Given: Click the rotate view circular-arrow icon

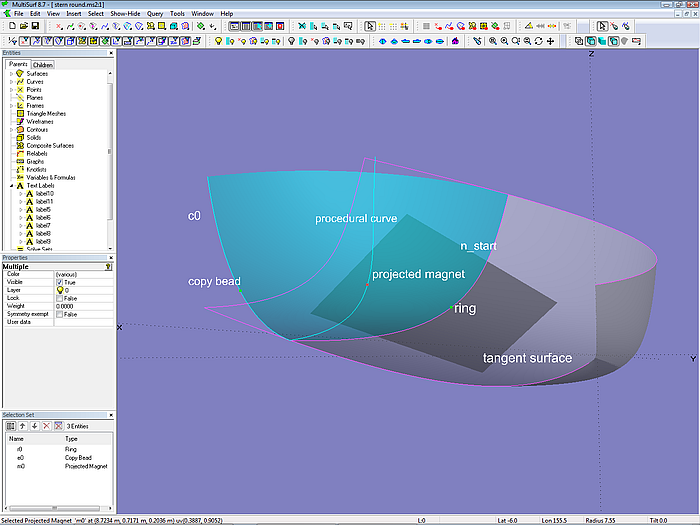Looking at the screenshot, I should 539,41.
